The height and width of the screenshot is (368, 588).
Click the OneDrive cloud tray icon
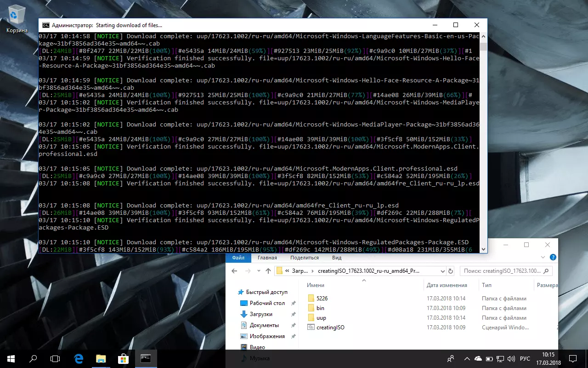[x=478, y=358]
